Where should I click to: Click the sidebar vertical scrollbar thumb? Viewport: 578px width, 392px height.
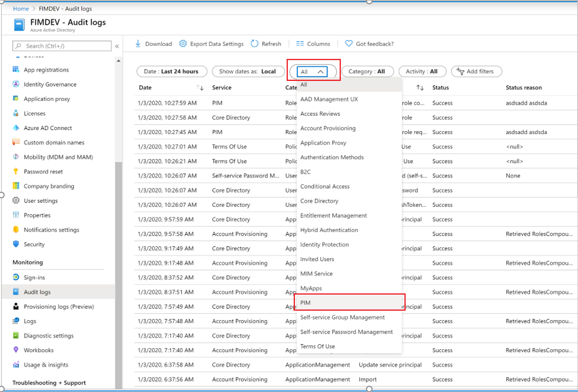click(119, 275)
